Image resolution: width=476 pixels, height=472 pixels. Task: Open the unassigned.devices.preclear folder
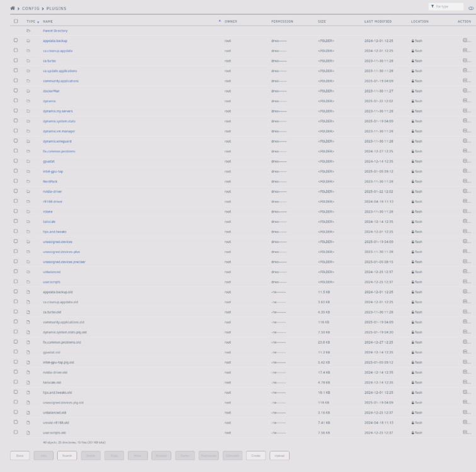tap(64, 262)
